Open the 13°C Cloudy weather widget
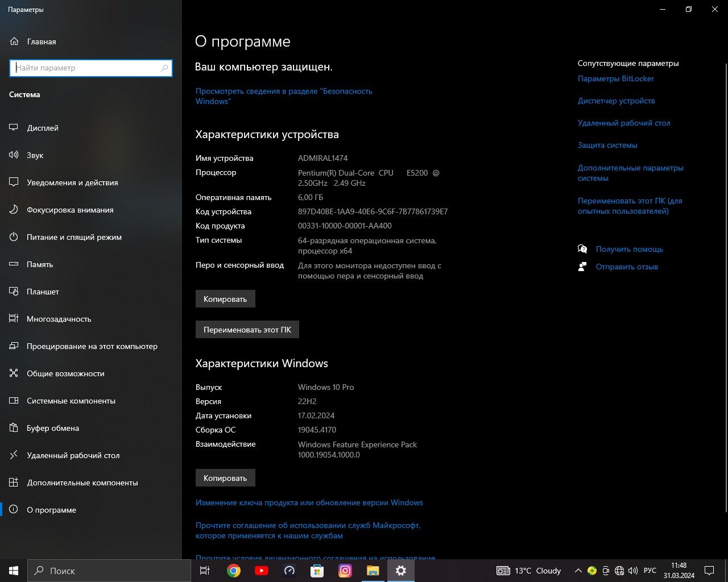The height and width of the screenshot is (582, 728). pyautogui.click(x=529, y=571)
